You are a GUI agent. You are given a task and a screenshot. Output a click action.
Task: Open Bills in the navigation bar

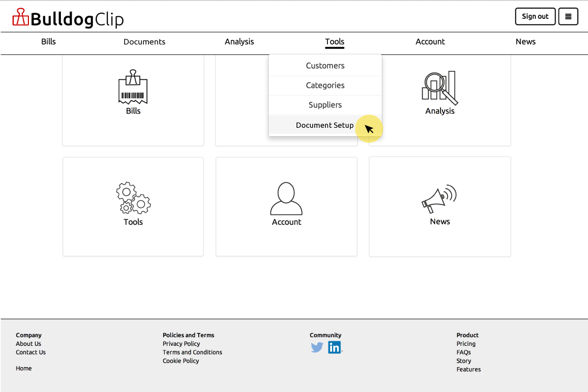[48, 42]
